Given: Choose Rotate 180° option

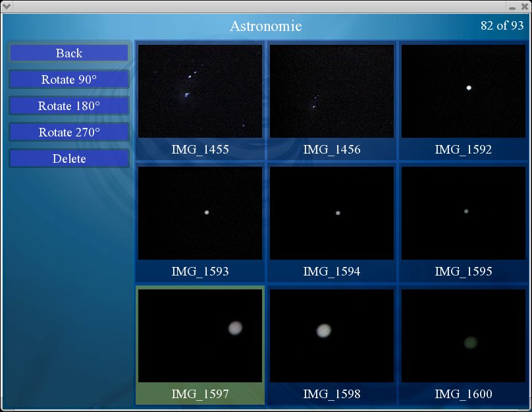Looking at the screenshot, I should [69, 105].
